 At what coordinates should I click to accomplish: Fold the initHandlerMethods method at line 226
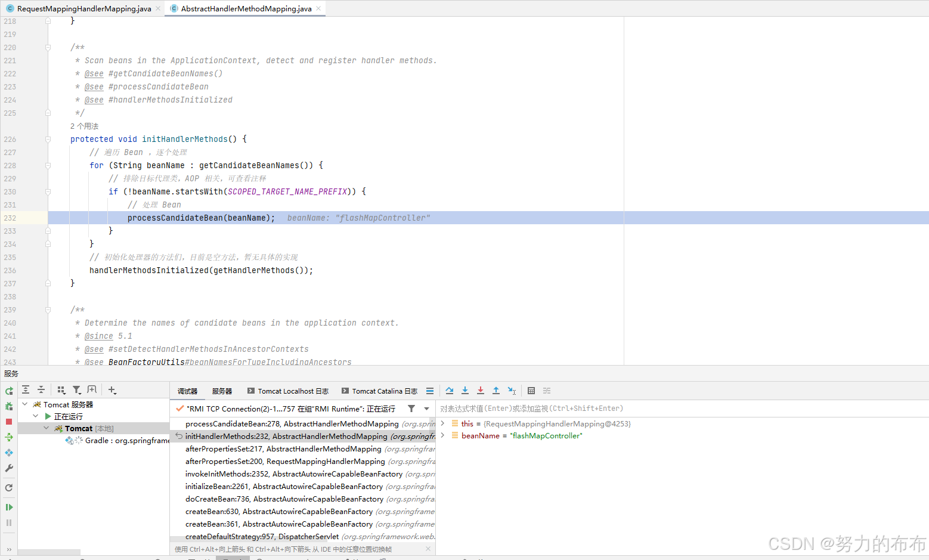tap(48, 139)
